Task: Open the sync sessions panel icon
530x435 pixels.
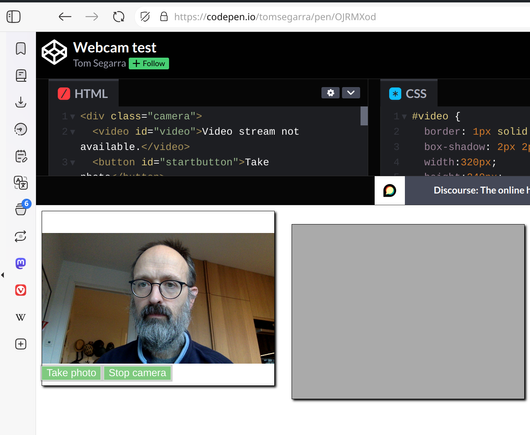Action: coord(21,236)
